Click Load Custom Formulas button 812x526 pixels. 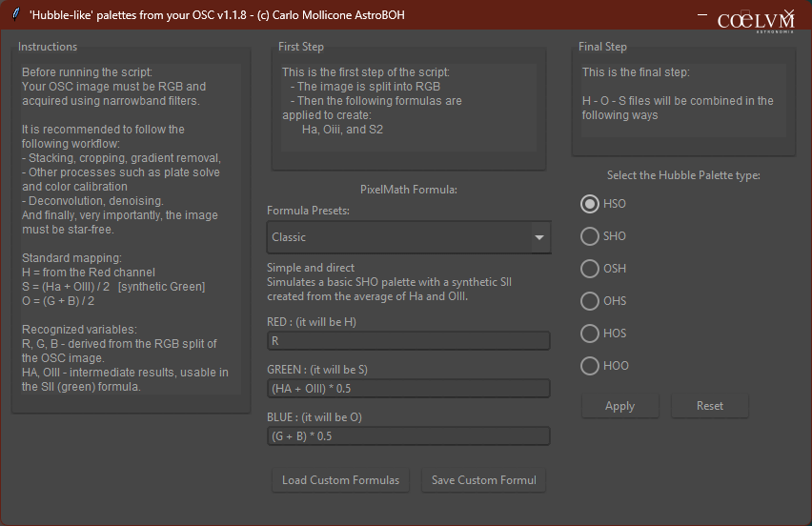coord(340,480)
